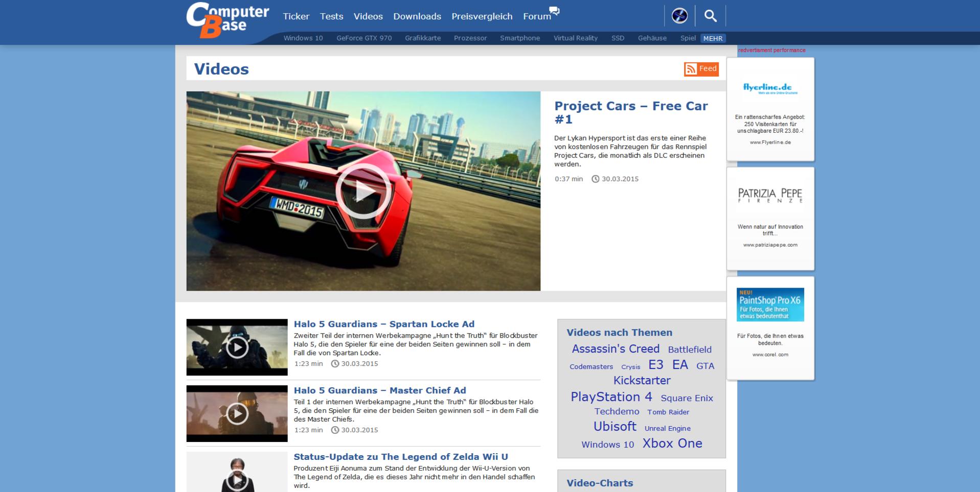
Task: Select the Spiel topic
Action: [688, 38]
